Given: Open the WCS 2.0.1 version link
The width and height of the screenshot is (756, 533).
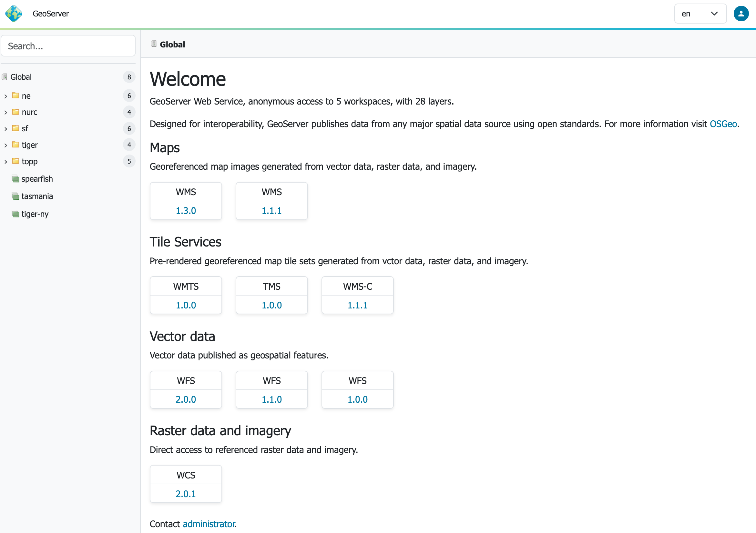Looking at the screenshot, I should coord(186,494).
